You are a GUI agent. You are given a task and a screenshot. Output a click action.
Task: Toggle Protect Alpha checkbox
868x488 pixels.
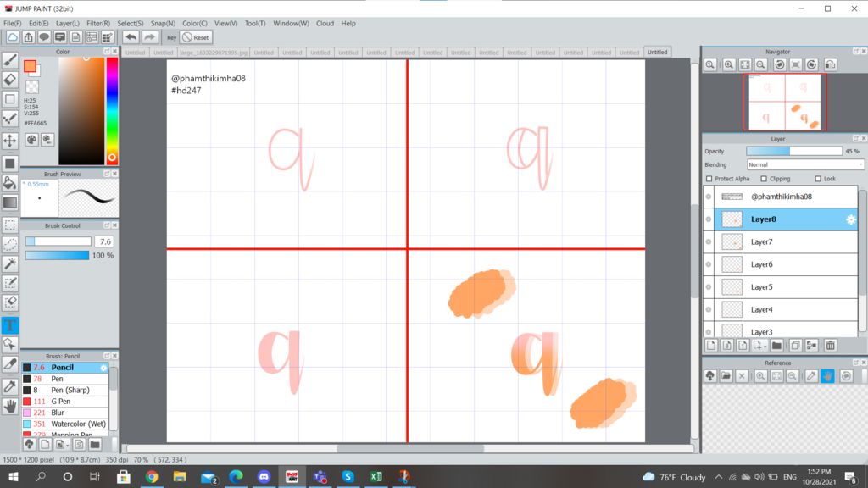pos(709,179)
